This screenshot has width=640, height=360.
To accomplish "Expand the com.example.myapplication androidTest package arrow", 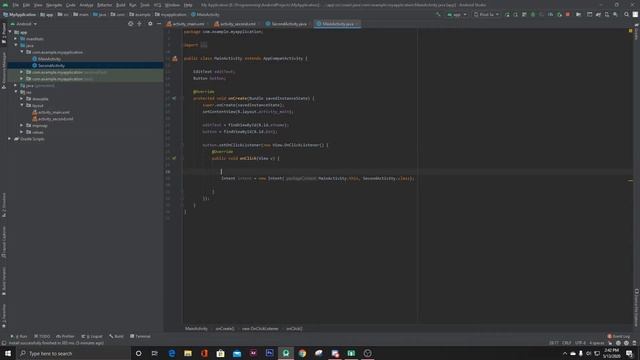I will 22,72.
